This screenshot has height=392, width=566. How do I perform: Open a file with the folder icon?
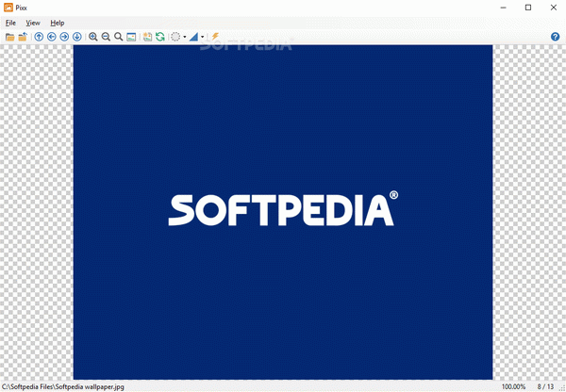pyautogui.click(x=9, y=37)
